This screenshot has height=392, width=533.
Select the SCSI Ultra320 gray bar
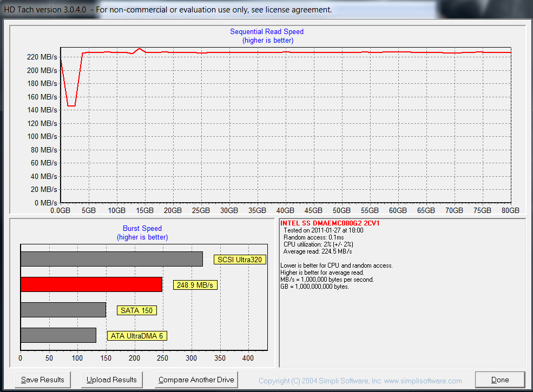coord(111,259)
